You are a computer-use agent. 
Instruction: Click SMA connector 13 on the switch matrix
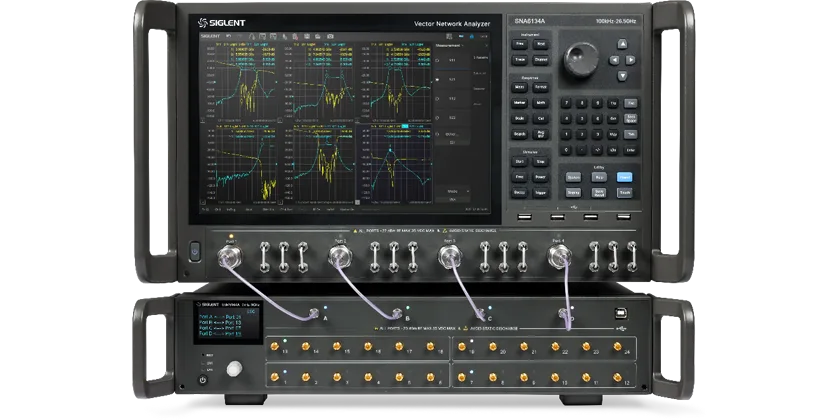click(x=274, y=346)
